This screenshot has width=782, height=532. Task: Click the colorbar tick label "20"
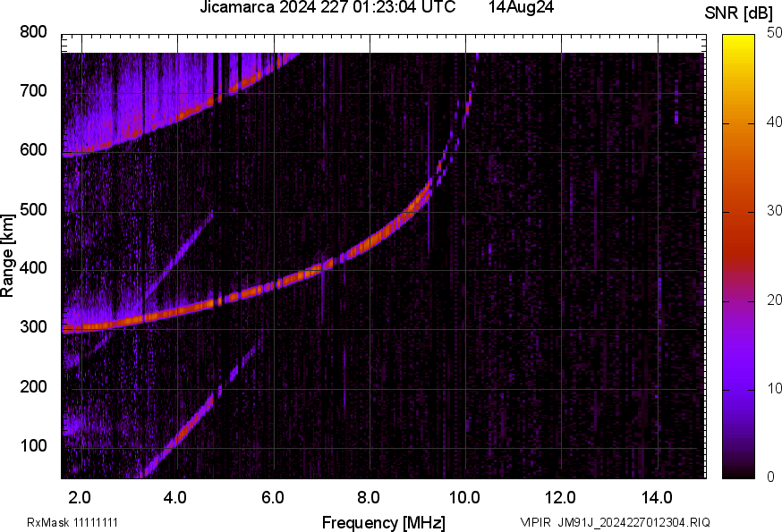[x=775, y=300]
